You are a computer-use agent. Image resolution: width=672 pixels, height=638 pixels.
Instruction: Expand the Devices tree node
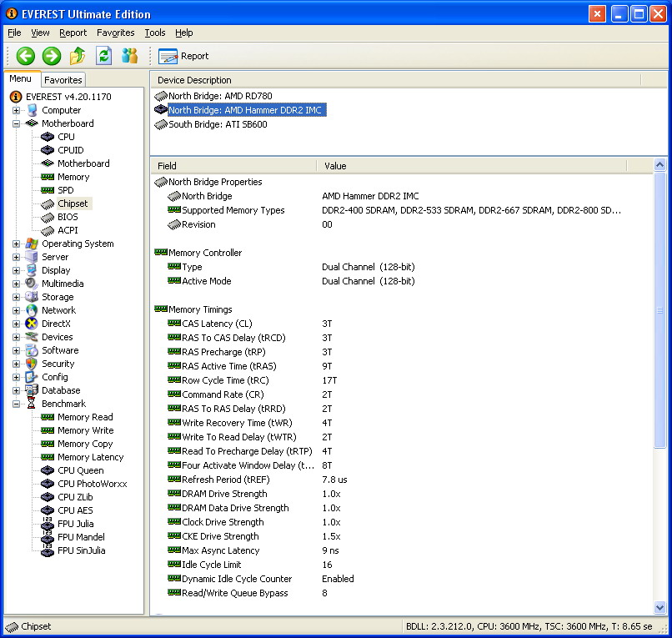17,337
